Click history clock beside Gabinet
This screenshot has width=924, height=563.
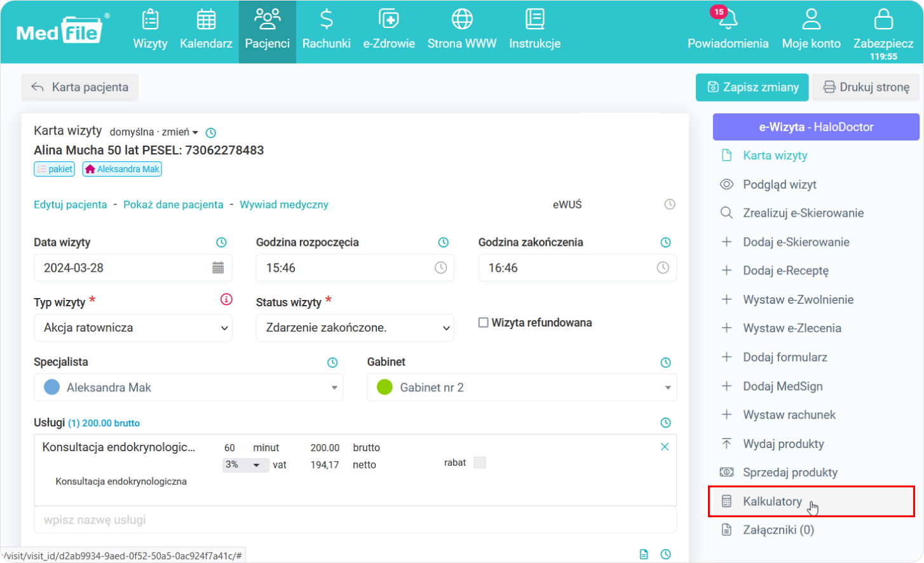(665, 362)
